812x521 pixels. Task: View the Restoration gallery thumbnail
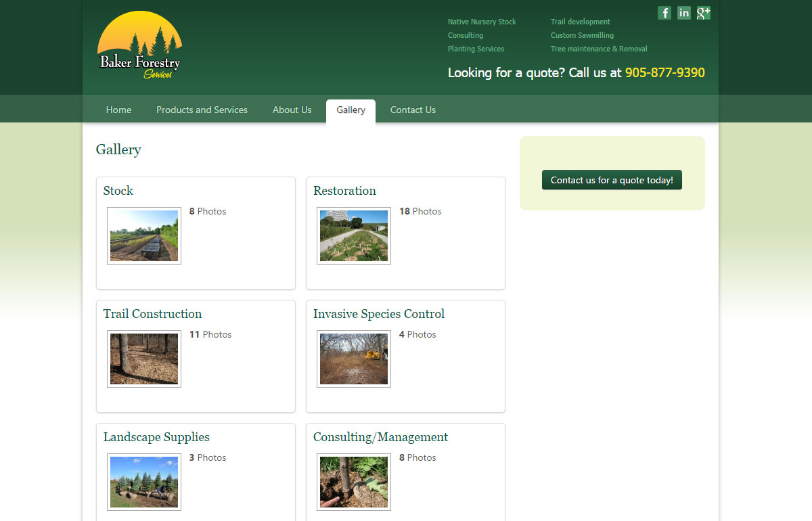point(354,235)
